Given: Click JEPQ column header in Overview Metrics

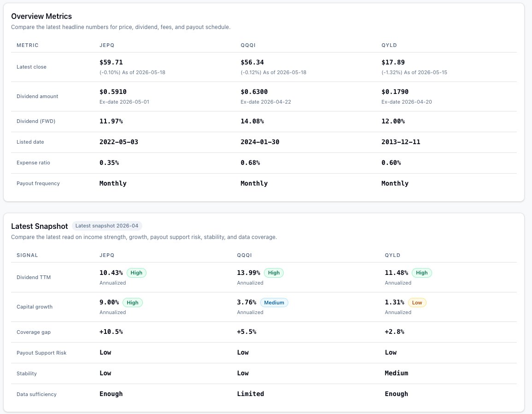Looking at the screenshot, I should [x=107, y=45].
